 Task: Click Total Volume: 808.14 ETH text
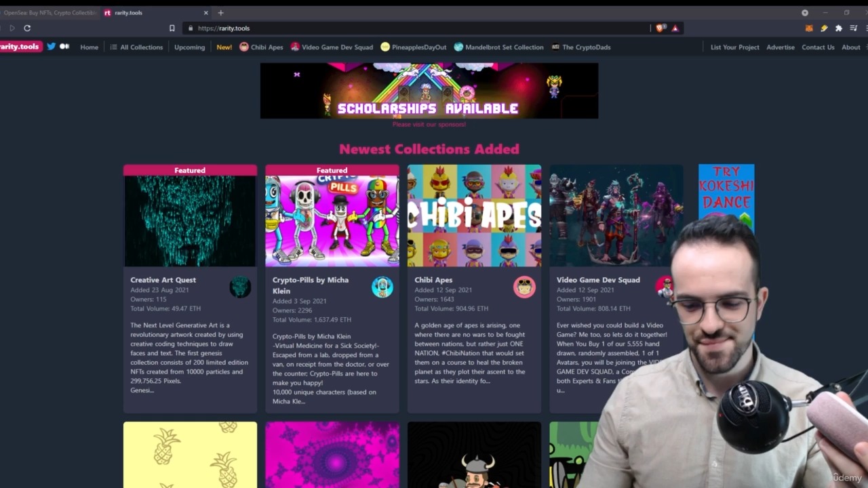click(593, 309)
